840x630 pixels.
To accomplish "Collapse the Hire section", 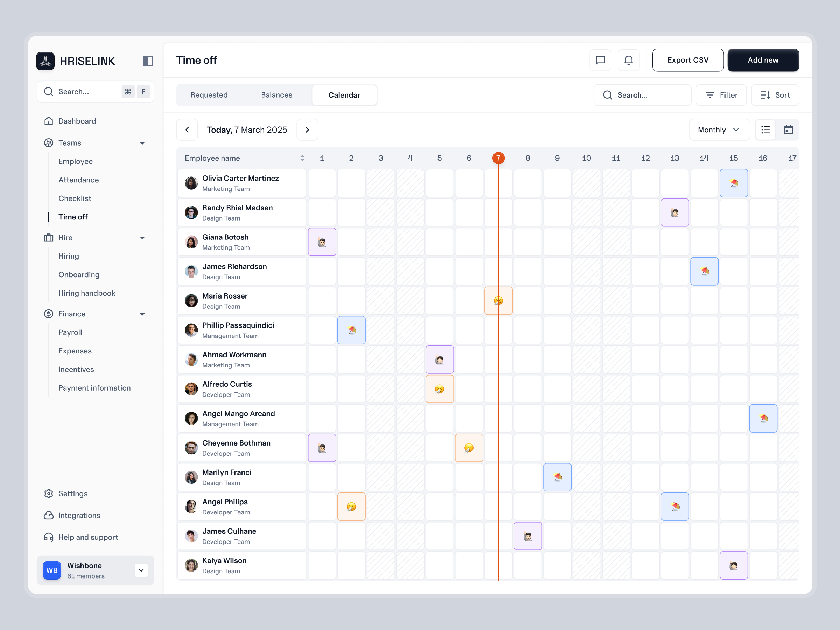I will tap(142, 238).
